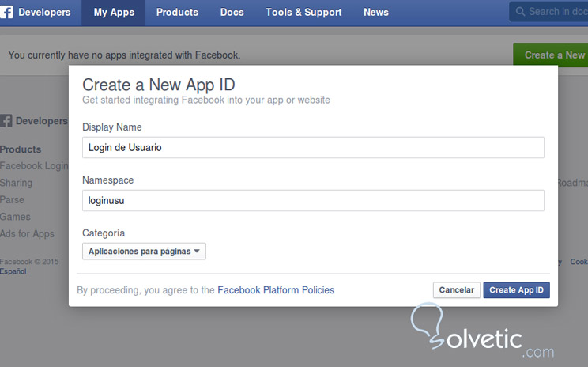This screenshot has width=588, height=367.
Task: Select the News menu item
Action: [x=376, y=13]
